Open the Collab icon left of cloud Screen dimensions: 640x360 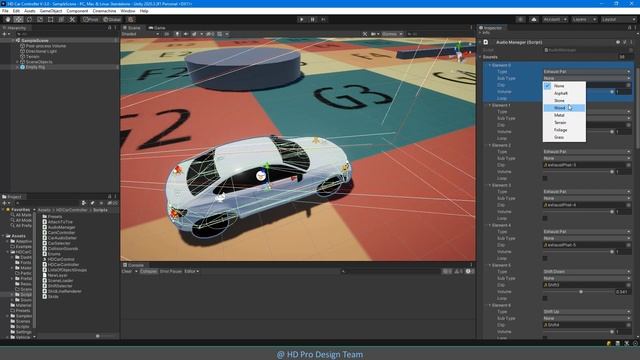520,19
